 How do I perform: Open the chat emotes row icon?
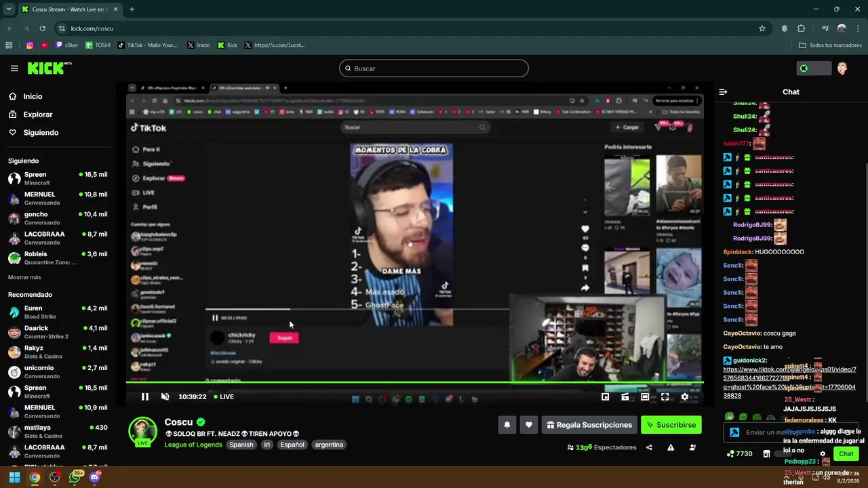(729, 417)
